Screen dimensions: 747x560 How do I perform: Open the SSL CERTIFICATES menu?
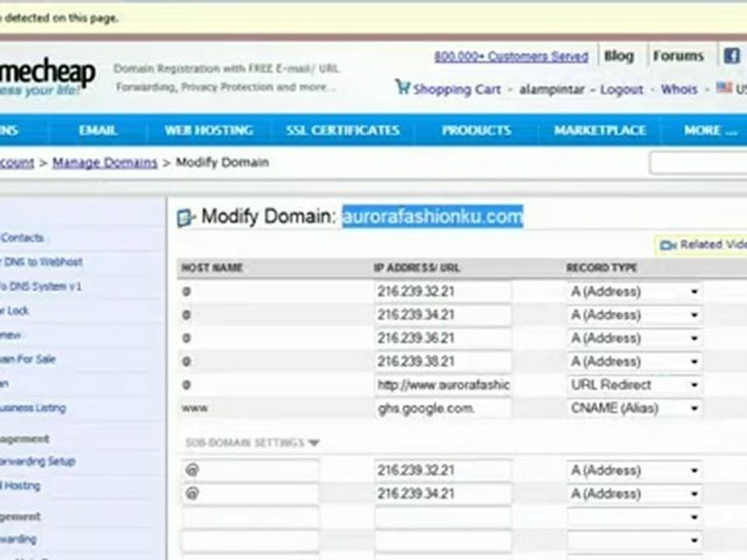point(342,130)
